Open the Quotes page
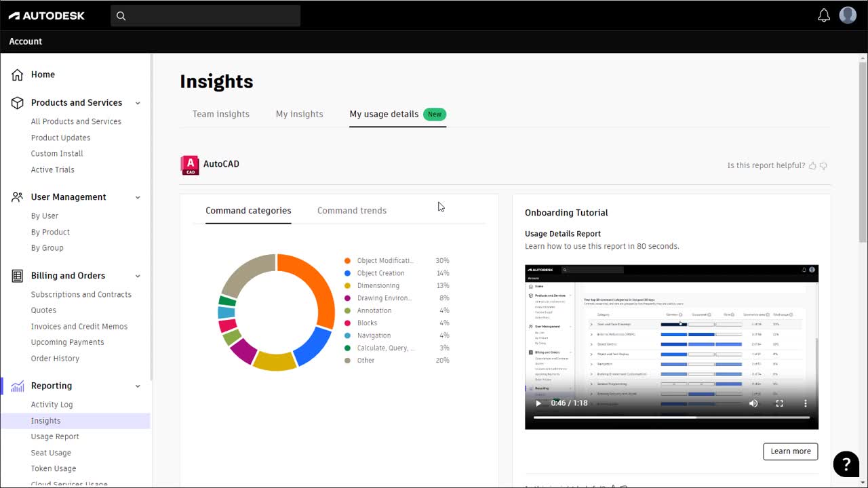This screenshot has width=868, height=488. point(43,310)
